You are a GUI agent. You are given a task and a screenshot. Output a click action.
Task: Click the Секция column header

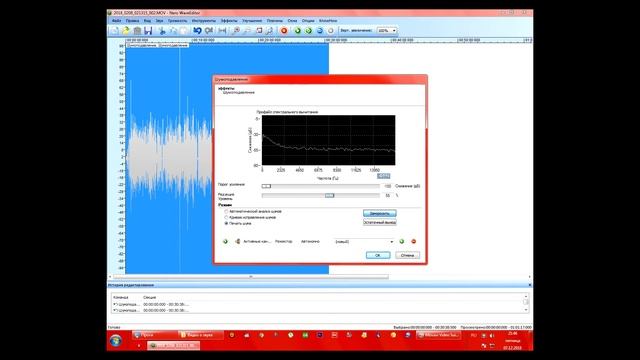coord(149,298)
